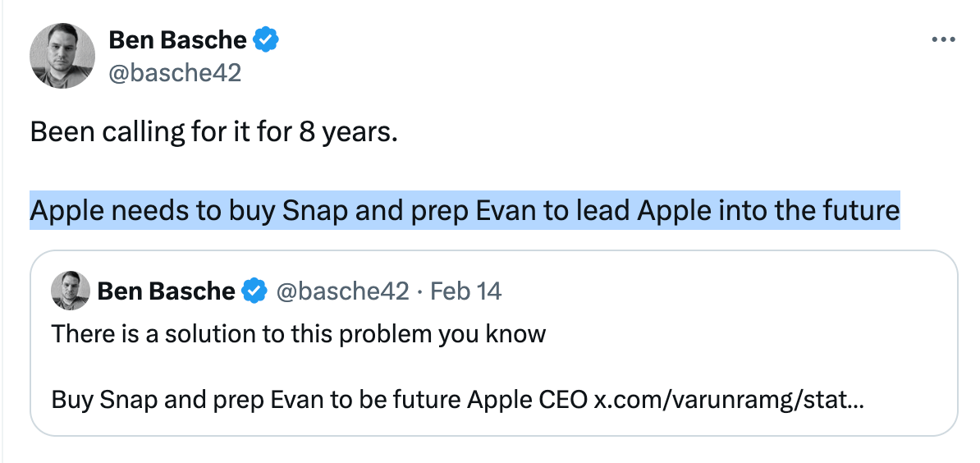Click the small avatar in the quoted tweet
Screen dimensions: 980x463
[71, 291]
